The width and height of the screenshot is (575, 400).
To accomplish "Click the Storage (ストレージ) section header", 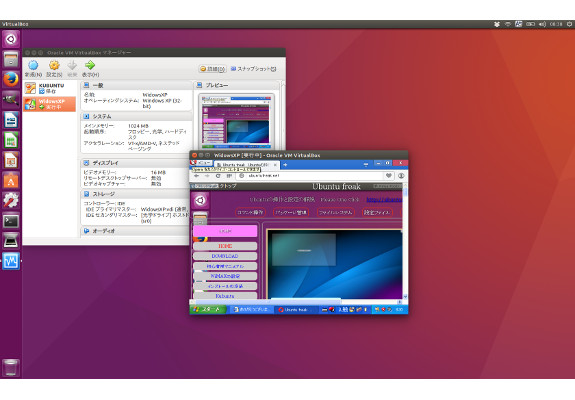I will coord(135,194).
